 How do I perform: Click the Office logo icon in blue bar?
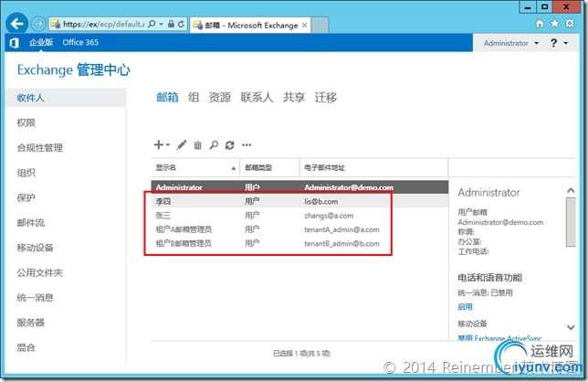click(x=14, y=43)
